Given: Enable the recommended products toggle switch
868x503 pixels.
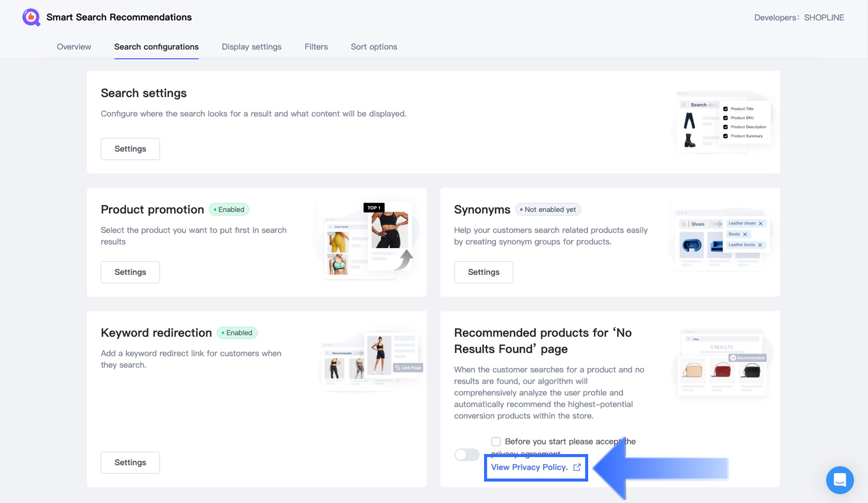Looking at the screenshot, I should tap(467, 455).
